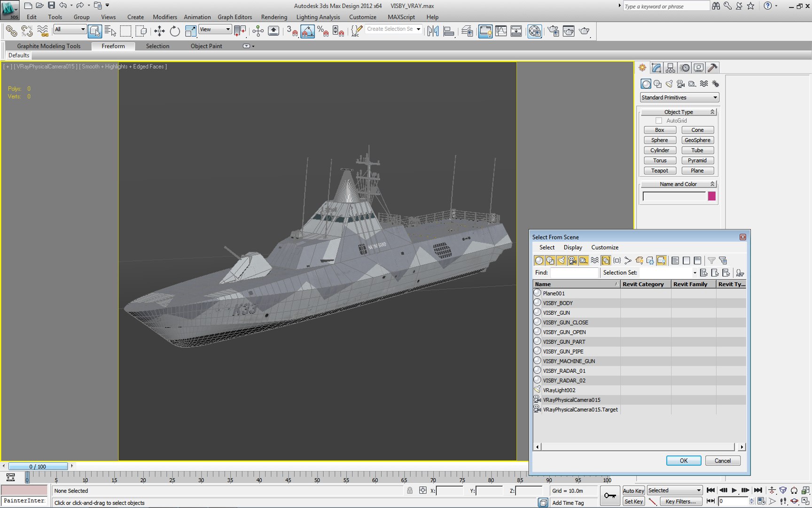This screenshot has height=508, width=812.
Task: Confirm Select From Scene with OK
Action: (x=684, y=461)
